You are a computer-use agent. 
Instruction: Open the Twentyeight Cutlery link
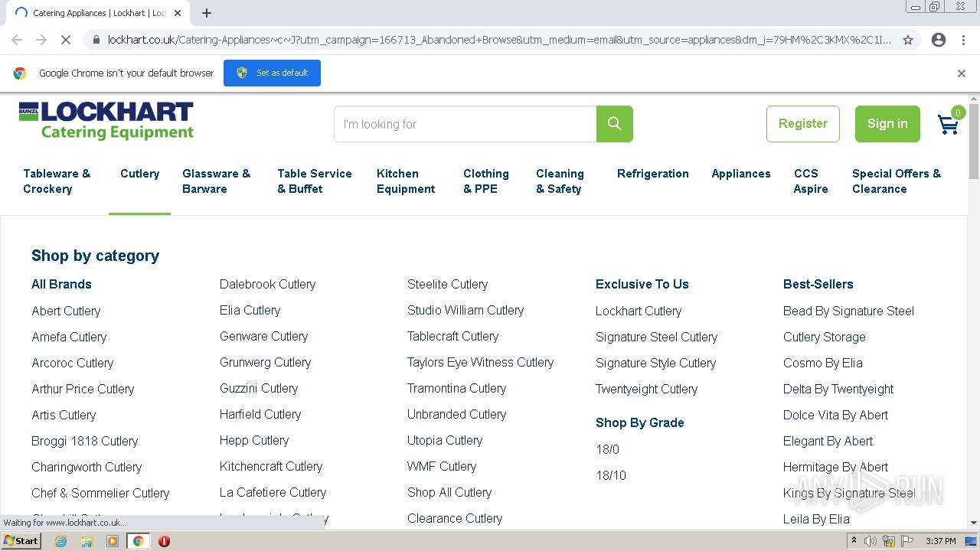click(x=646, y=389)
